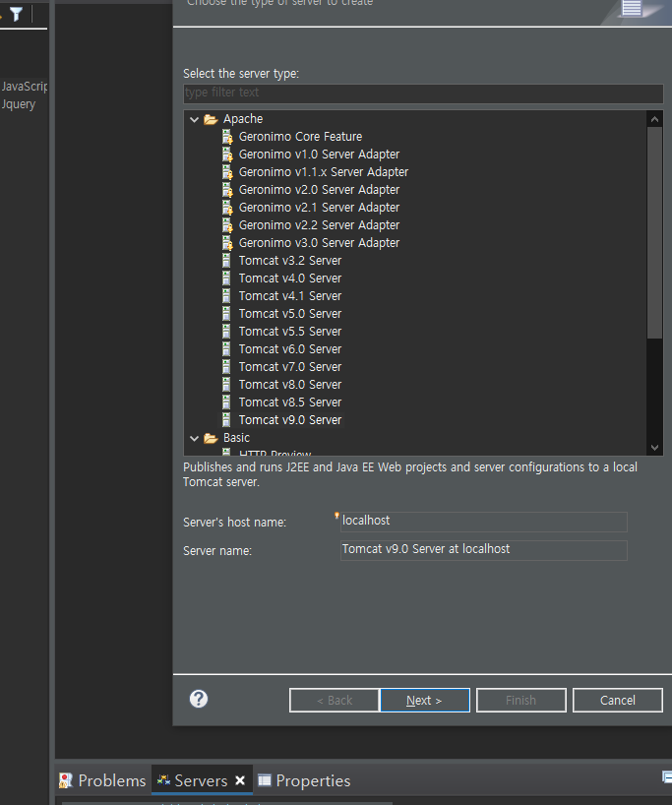Click the Geronimo v1.0 Server Adapter icon
The image size is (672, 805).
(x=227, y=155)
